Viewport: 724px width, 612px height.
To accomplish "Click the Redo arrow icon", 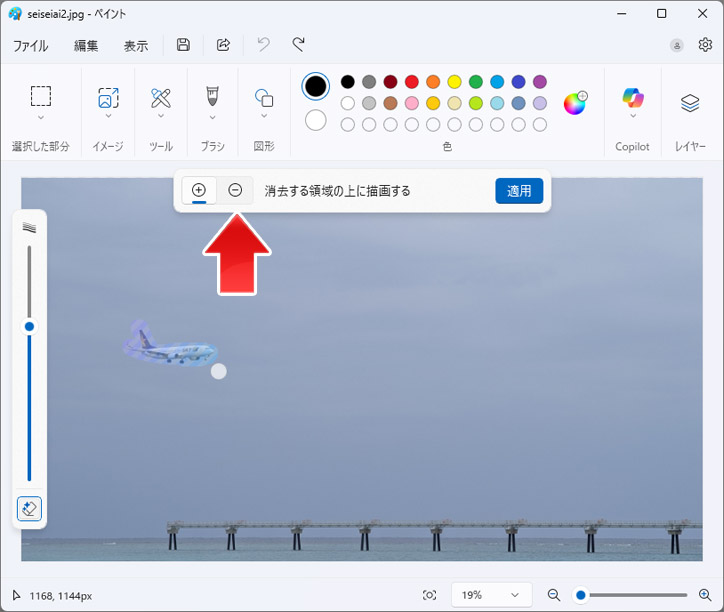I will point(298,45).
